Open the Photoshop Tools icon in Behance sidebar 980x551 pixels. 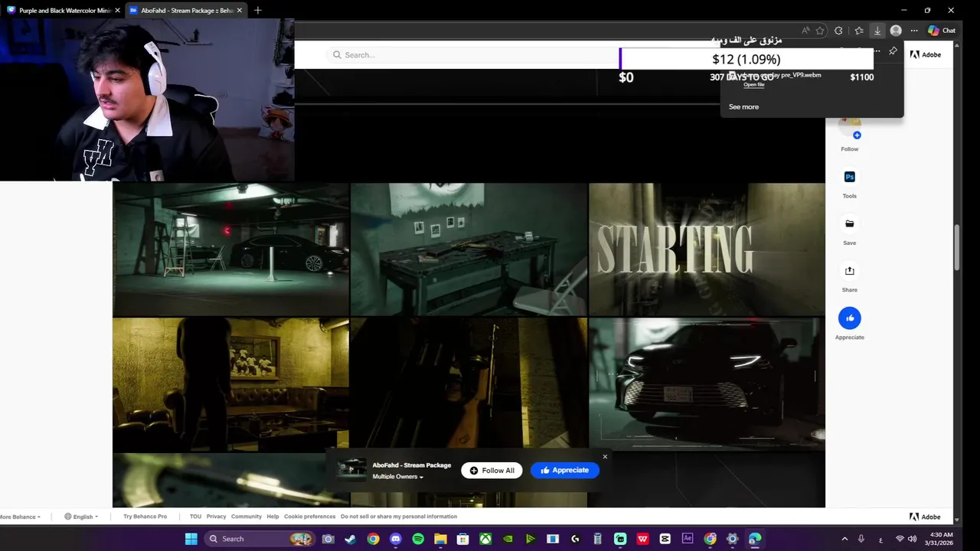(849, 177)
